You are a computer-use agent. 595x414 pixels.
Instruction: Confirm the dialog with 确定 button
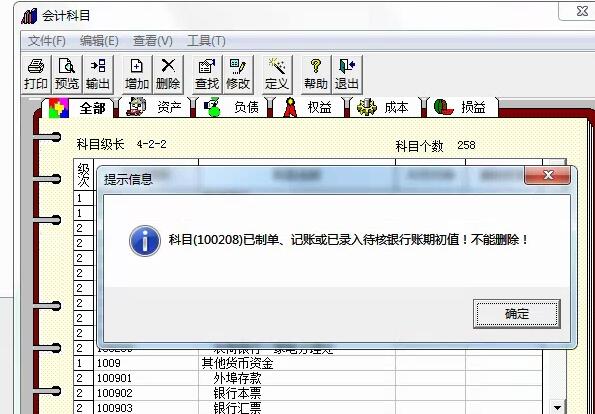(x=516, y=314)
